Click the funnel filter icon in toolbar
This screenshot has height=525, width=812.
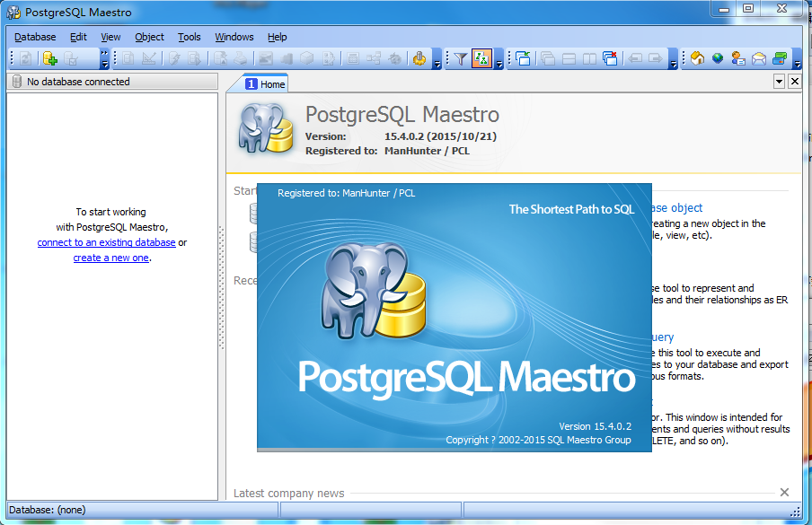pos(460,58)
